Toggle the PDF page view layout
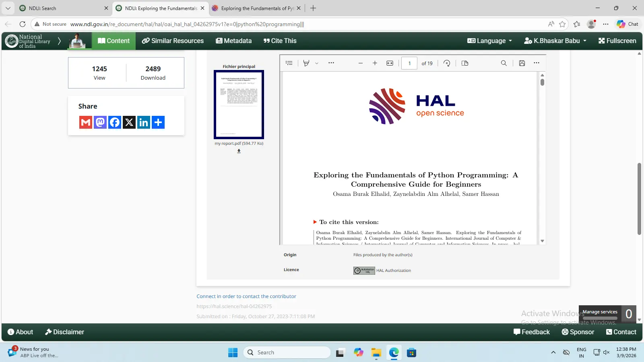This screenshot has height=362, width=644. pos(465,63)
